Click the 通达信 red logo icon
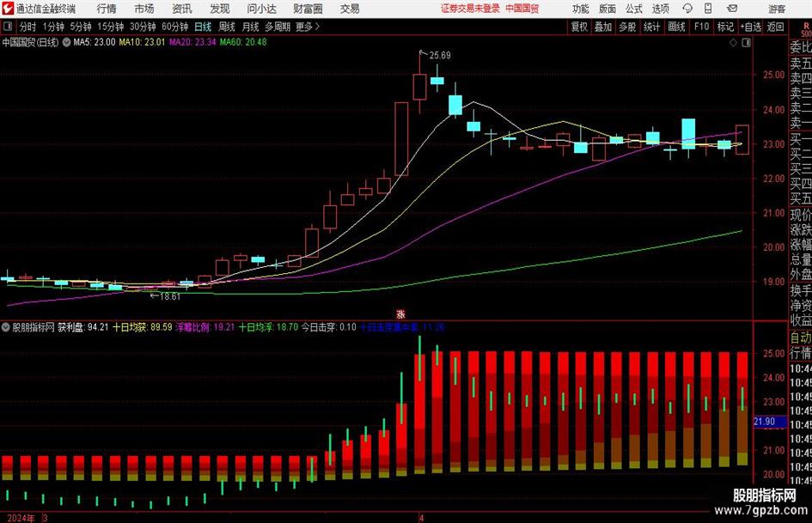 click(7, 9)
